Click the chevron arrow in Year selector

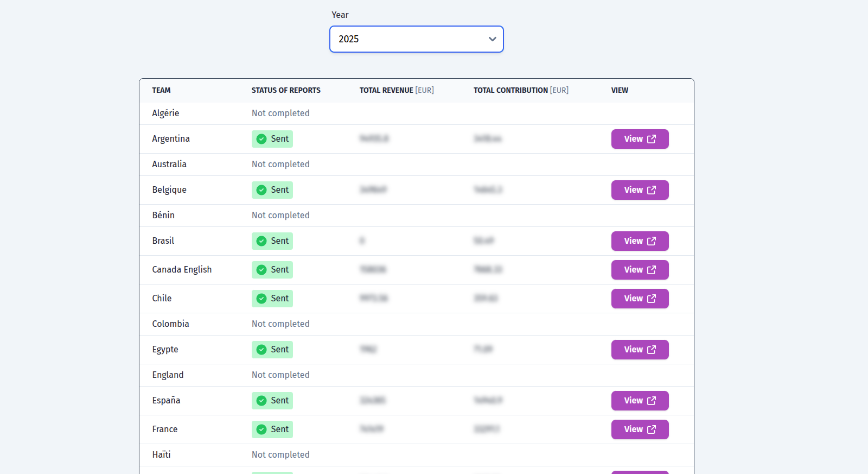[492, 39]
